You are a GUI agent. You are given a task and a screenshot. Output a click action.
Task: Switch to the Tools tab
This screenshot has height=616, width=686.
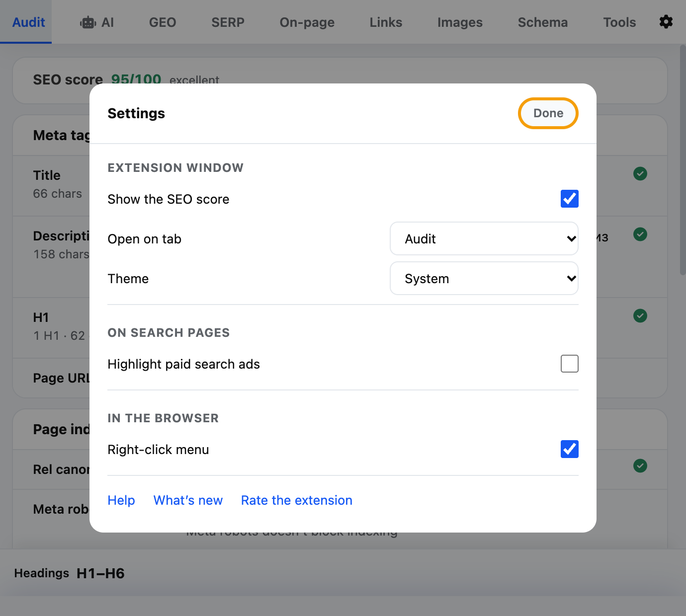pyautogui.click(x=619, y=22)
